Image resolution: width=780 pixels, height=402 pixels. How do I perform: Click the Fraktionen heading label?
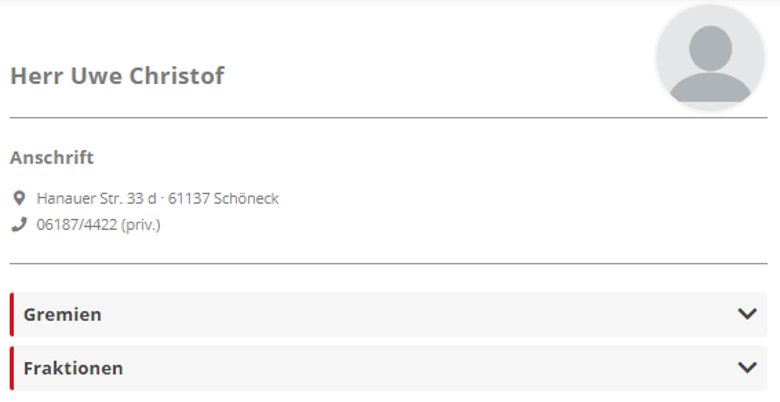(x=73, y=368)
